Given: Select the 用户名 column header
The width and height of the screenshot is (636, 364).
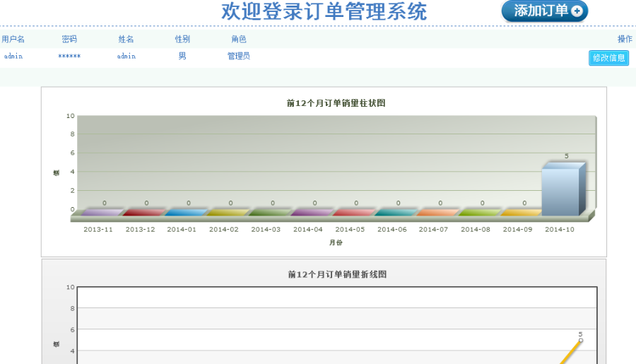Looking at the screenshot, I should coord(13,39).
